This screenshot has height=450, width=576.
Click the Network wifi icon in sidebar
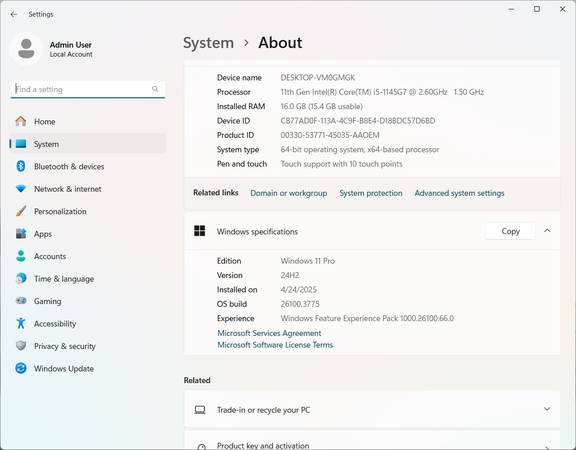pos(21,189)
